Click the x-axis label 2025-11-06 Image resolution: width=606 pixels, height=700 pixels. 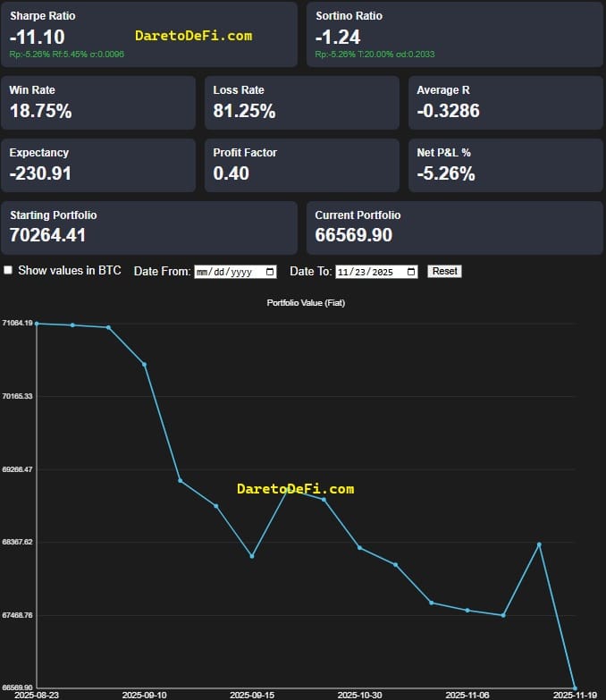(467, 696)
